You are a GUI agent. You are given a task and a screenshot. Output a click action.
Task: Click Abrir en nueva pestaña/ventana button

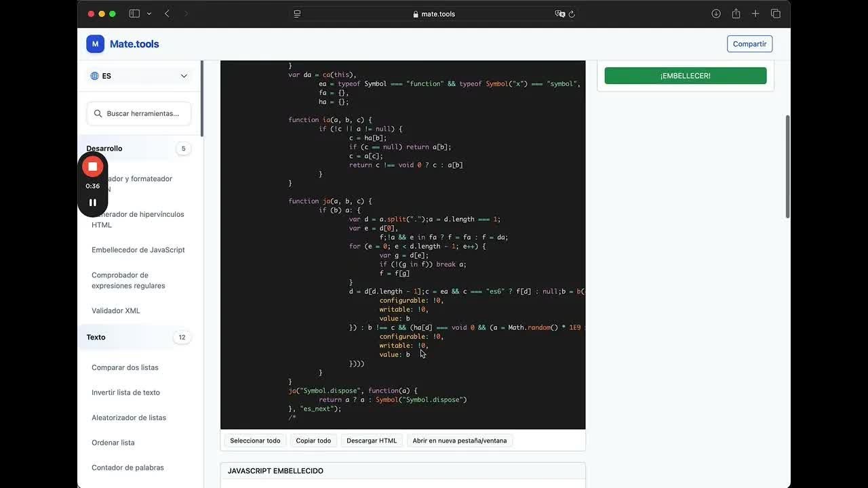(460, 441)
